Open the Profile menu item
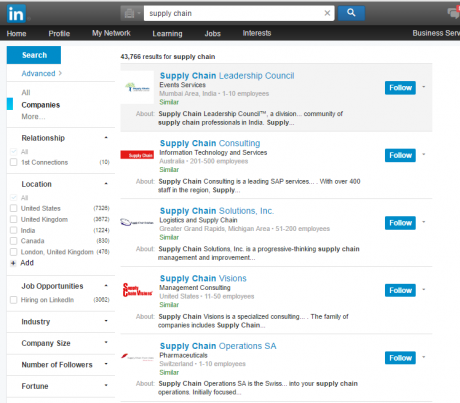The height and width of the screenshot is (403, 460). click(x=59, y=33)
